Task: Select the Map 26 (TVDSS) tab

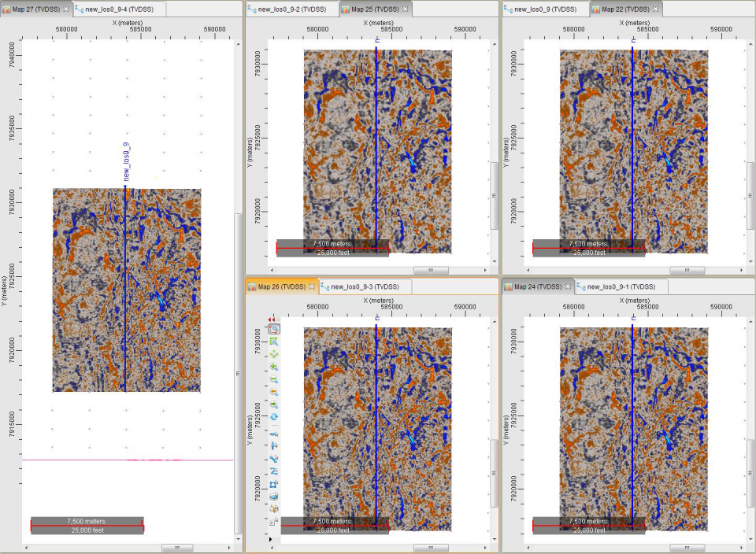Action: click(x=282, y=286)
